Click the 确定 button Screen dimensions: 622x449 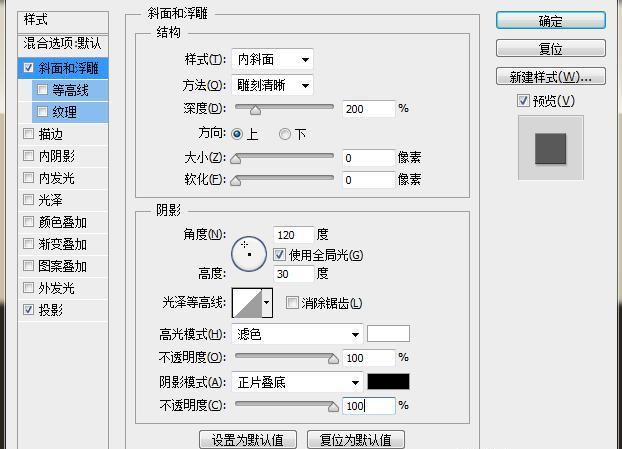click(551, 20)
